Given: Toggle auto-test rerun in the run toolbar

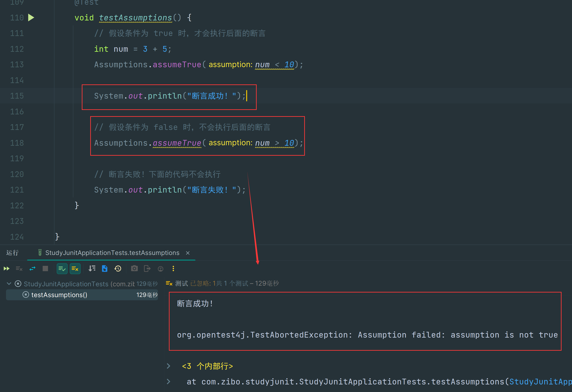Looking at the screenshot, I should [32, 269].
